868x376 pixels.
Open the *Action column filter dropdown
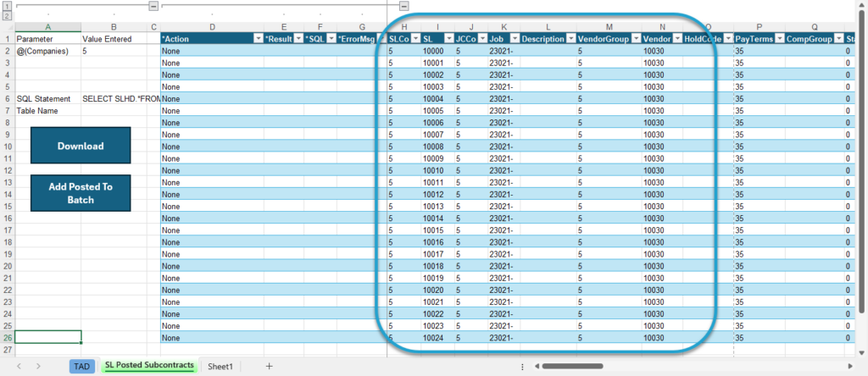(x=258, y=38)
